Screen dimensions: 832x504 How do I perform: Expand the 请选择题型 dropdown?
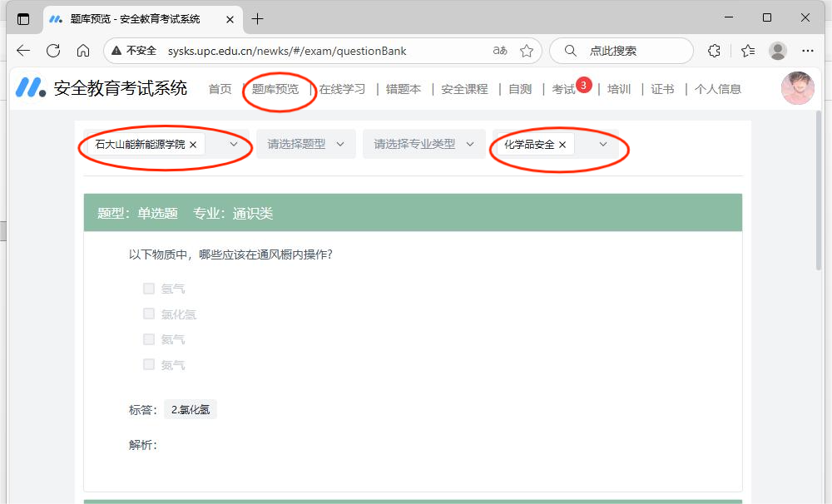click(x=305, y=145)
